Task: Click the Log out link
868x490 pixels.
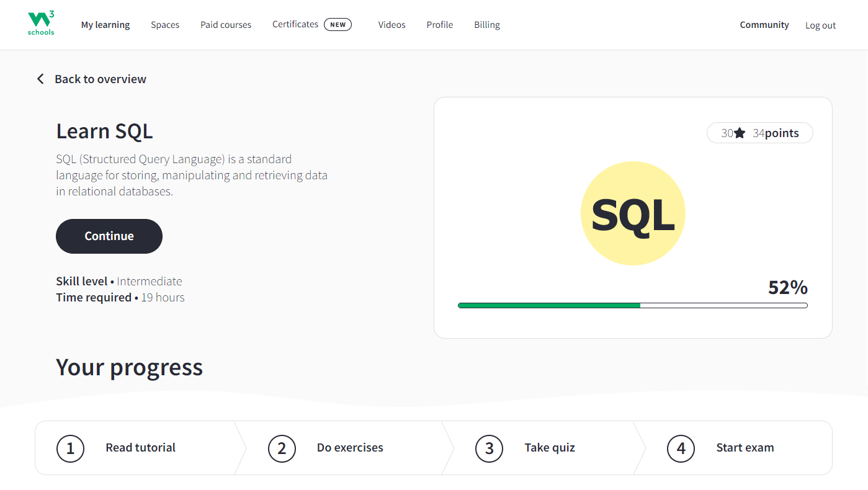Action: coord(820,25)
